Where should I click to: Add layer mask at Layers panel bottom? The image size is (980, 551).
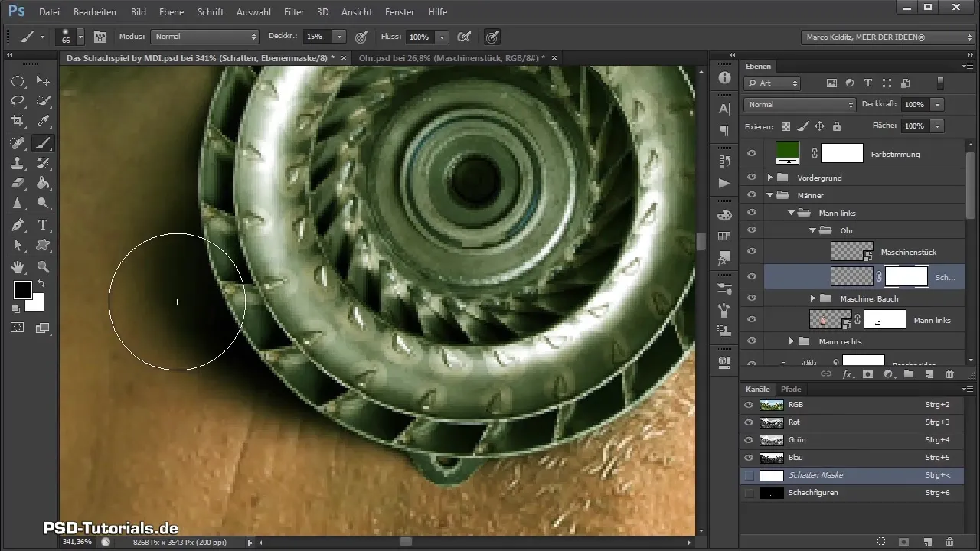tap(867, 374)
